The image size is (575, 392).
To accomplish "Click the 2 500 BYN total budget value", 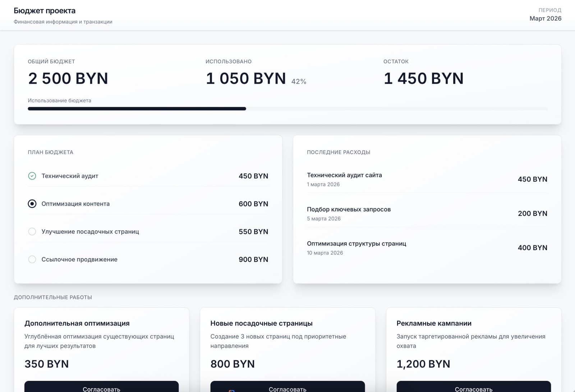I will (x=68, y=78).
